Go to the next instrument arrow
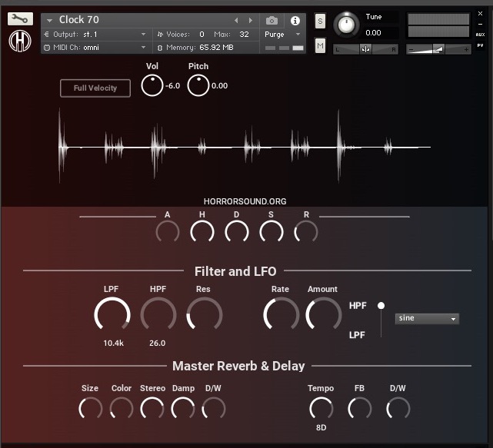 pyautogui.click(x=249, y=21)
